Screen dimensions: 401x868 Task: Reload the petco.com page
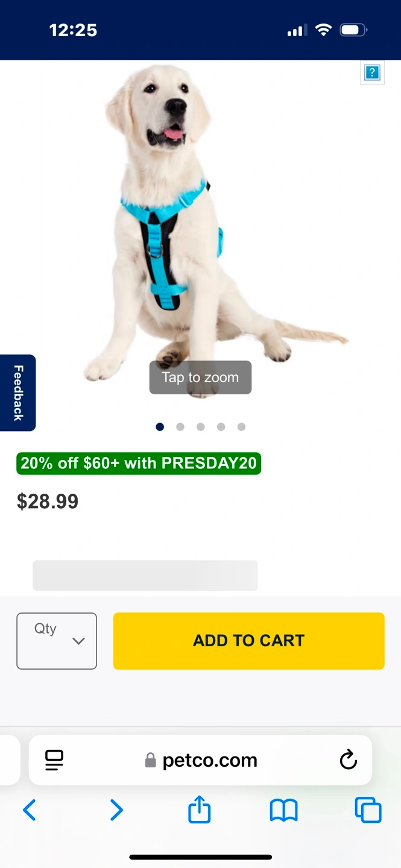point(349,760)
